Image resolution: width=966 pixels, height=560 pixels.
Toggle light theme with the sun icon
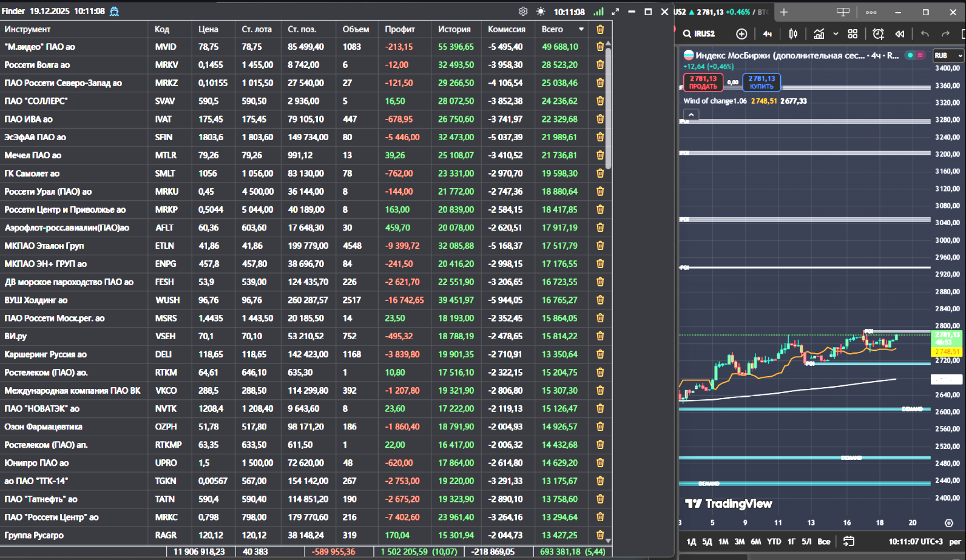pos(541,12)
